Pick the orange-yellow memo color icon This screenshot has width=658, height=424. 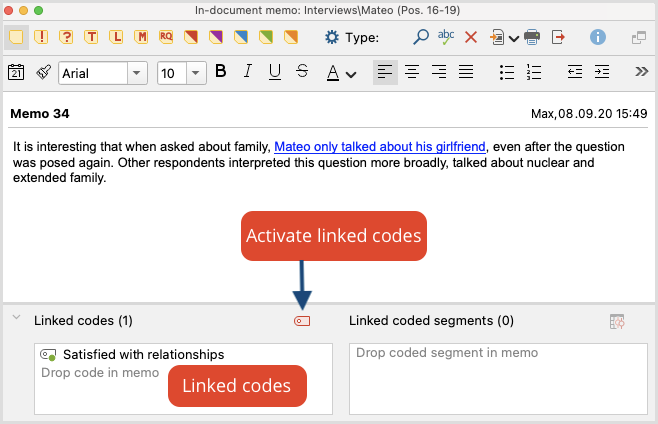click(291, 37)
